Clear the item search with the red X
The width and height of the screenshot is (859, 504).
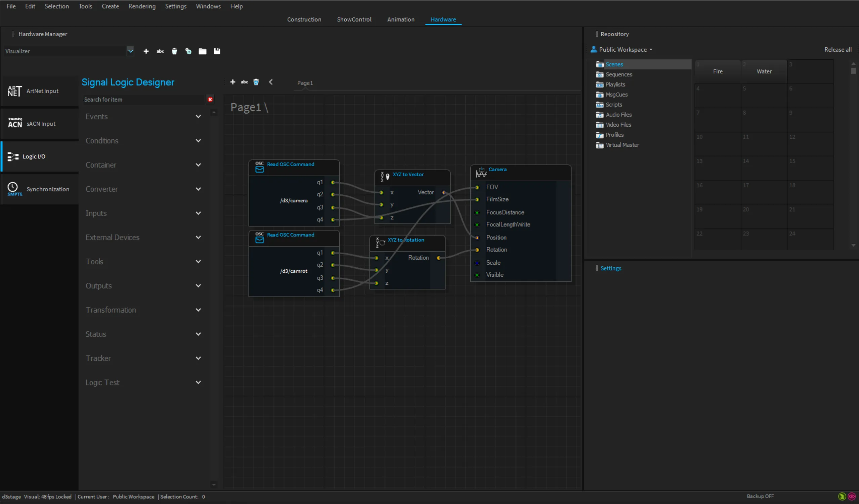point(210,99)
